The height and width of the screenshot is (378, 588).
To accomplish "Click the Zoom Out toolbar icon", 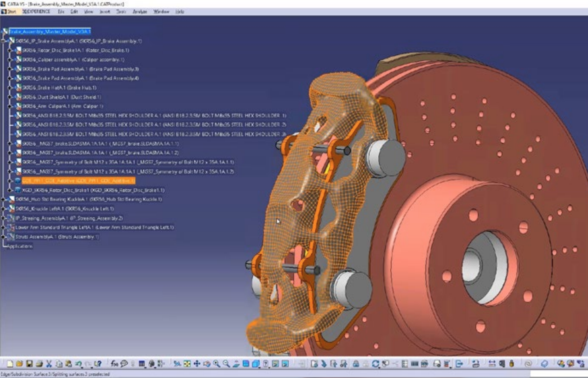I will [x=226, y=365].
